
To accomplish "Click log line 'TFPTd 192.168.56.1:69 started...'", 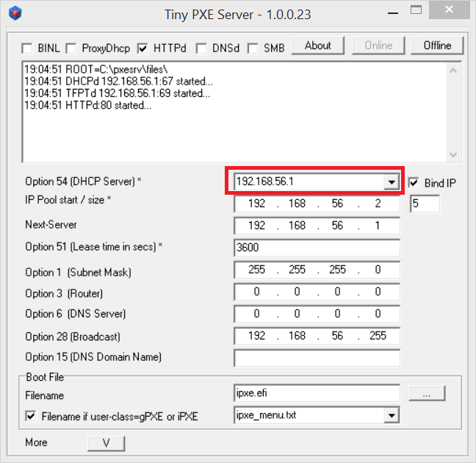I will pos(117,93).
